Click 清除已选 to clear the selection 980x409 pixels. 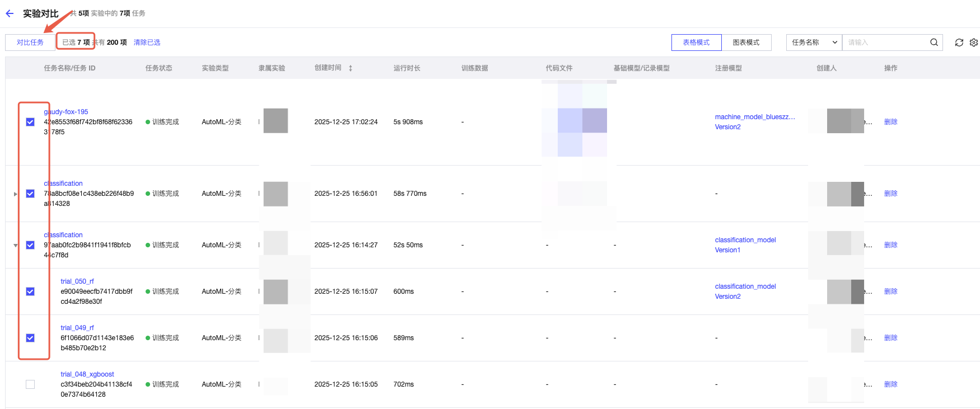pos(147,43)
